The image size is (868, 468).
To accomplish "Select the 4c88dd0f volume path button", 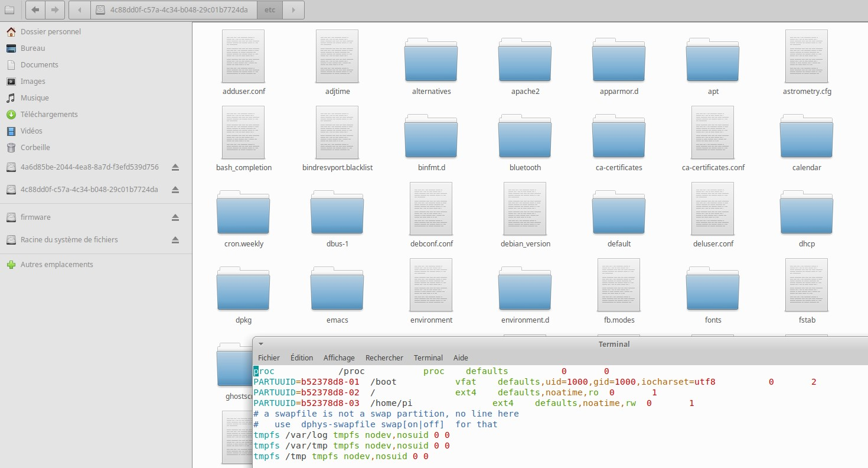I will point(174,10).
